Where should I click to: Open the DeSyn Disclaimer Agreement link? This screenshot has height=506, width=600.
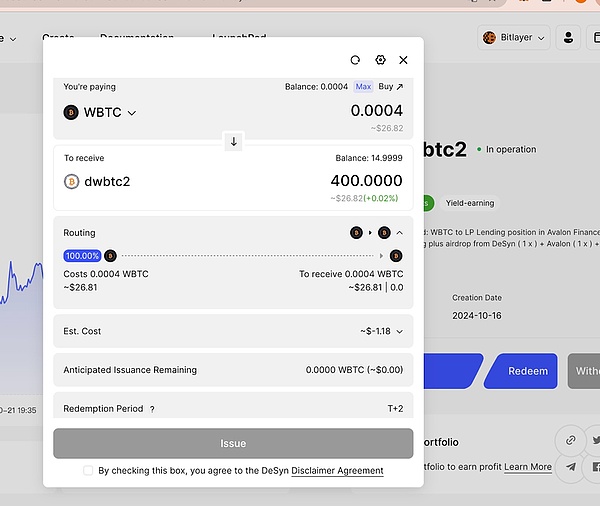[x=337, y=470]
